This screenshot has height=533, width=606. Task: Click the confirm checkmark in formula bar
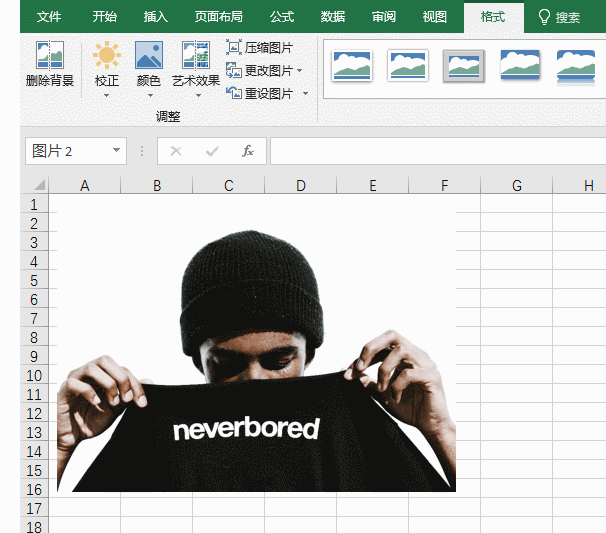tap(212, 151)
